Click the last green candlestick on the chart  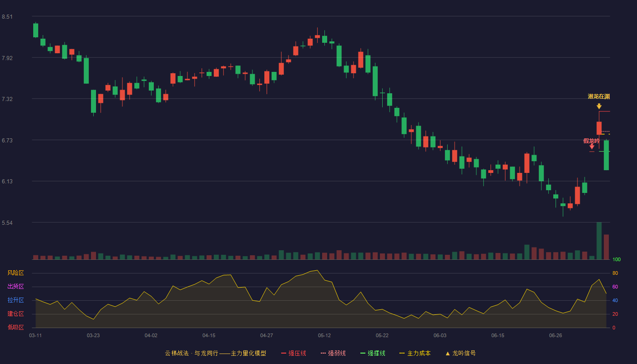[606, 155]
